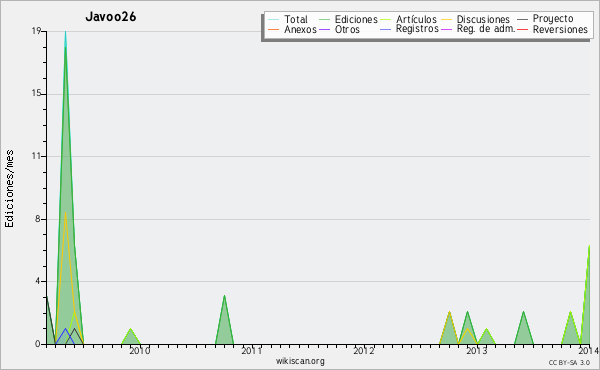Click the 15 y-axis value

(36, 94)
